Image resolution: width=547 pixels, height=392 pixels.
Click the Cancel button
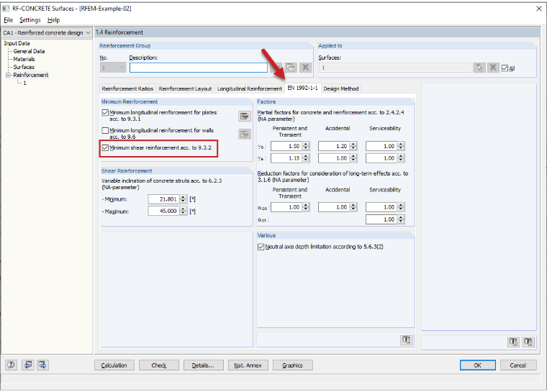518,365
